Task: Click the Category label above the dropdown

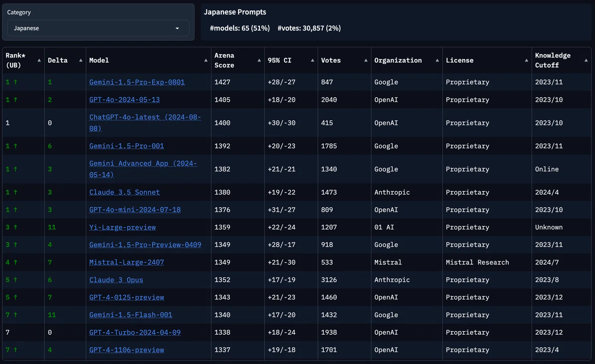Action: click(19, 12)
